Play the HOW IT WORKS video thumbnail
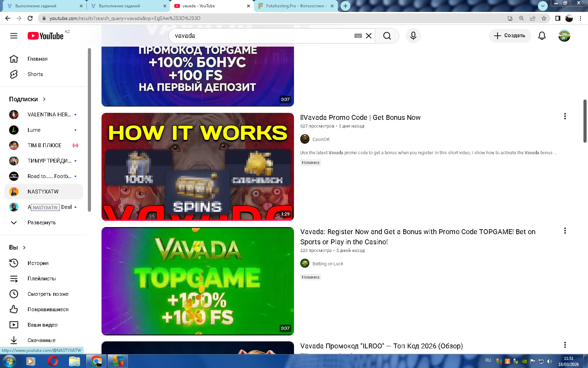This screenshot has width=588, height=368. (198, 167)
